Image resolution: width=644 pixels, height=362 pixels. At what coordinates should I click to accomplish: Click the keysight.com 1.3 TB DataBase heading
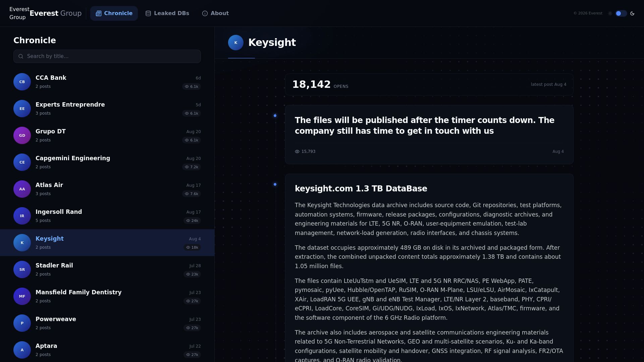[x=361, y=189]
